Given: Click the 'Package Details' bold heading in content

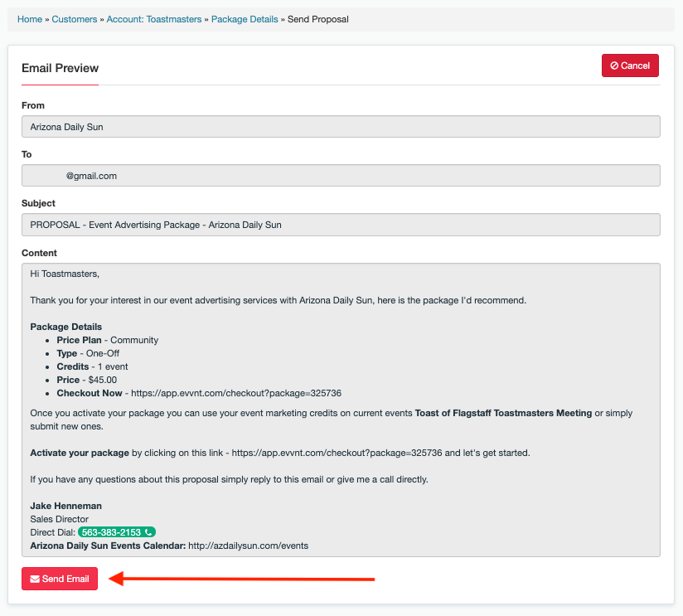Looking at the screenshot, I should click(65, 327).
